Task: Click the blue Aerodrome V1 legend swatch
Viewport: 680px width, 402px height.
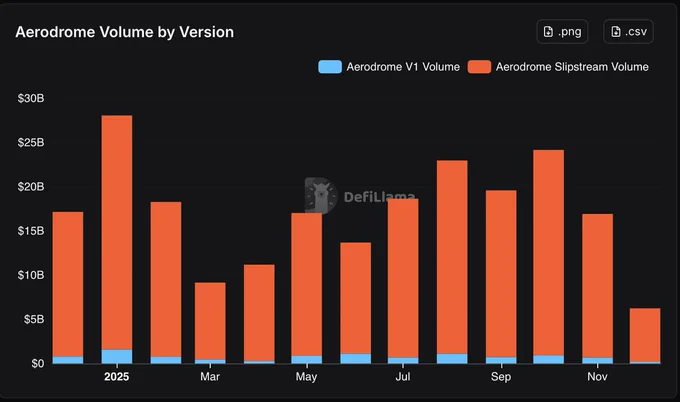Action: 330,67
